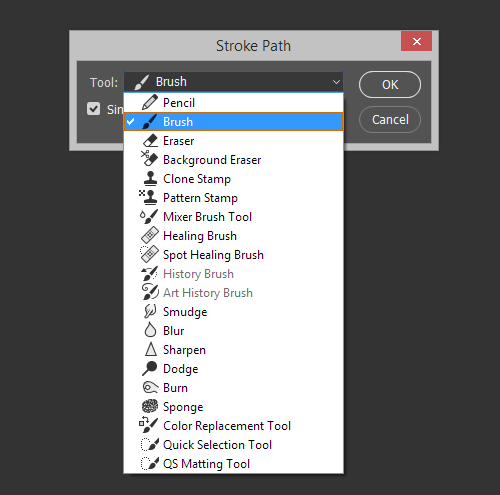Select the Mixer Brush Tool icon
Screen dimensions: 500x495
(x=149, y=217)
